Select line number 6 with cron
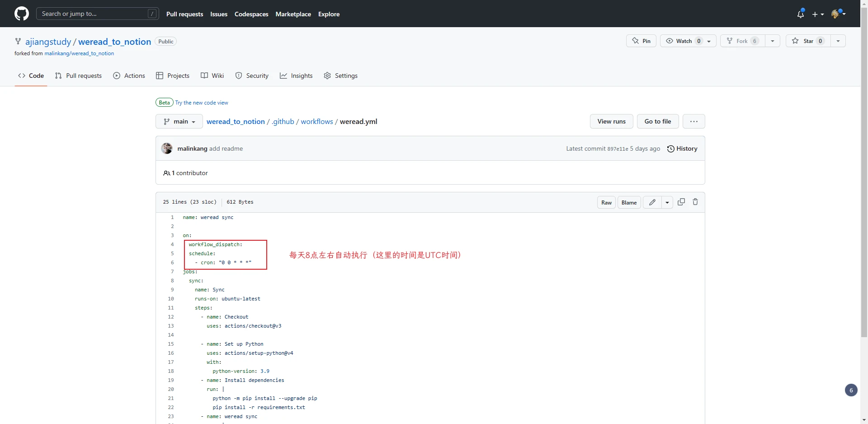 (172, 262)
